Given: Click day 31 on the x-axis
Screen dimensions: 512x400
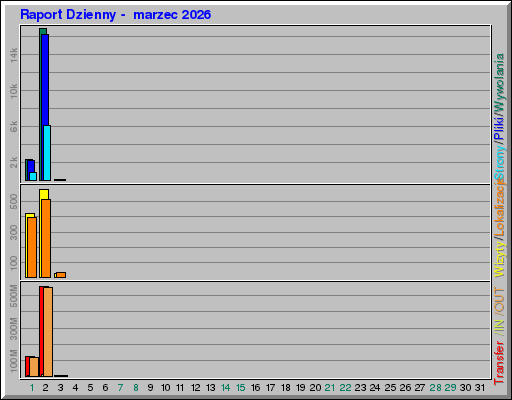Looking at the screenshot, I should point(480,388).
